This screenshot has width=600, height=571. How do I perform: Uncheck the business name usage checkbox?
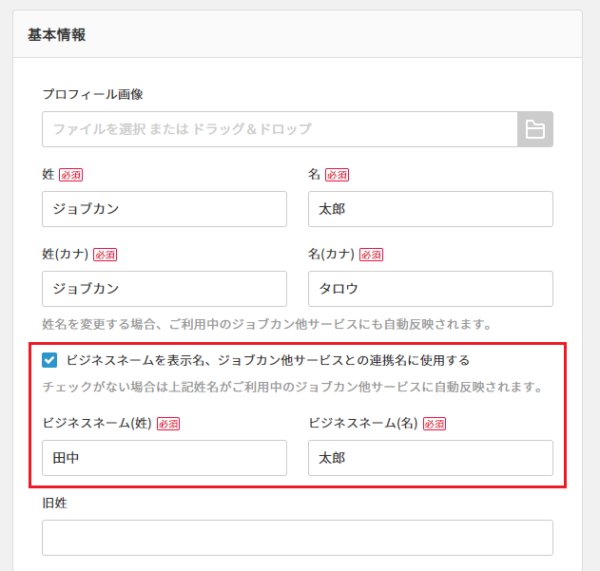click(x=50, y=360)
